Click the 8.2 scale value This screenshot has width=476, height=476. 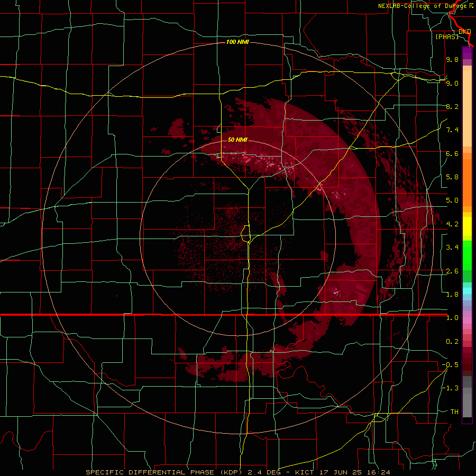click(x=452, y=106)
